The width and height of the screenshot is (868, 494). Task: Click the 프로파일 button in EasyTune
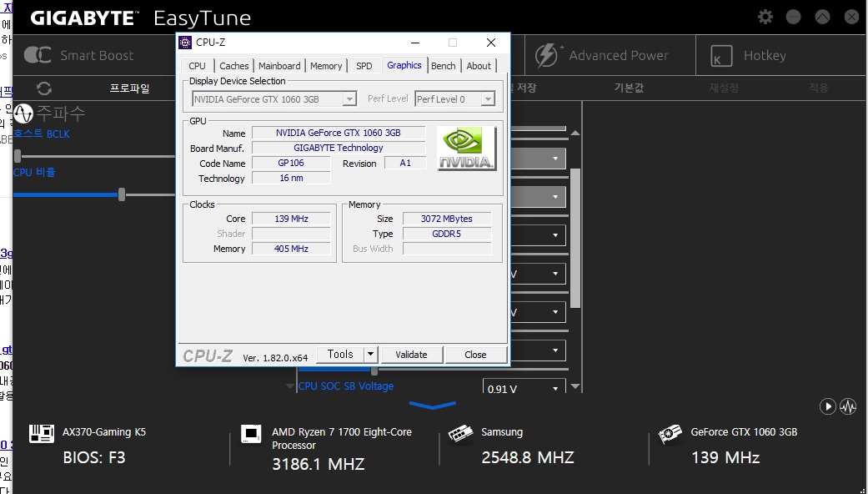pos(129,88)
